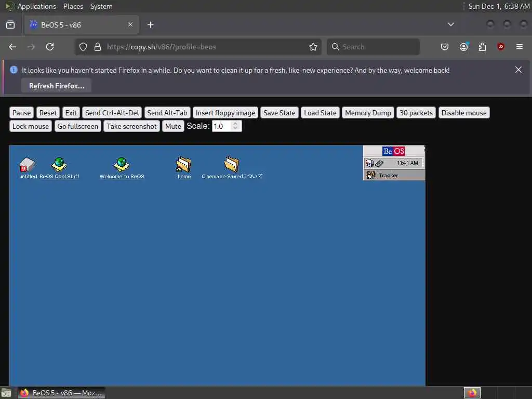Click Insert floppy image button
Screen dimensions: 532x399
[x=225, y=113]
